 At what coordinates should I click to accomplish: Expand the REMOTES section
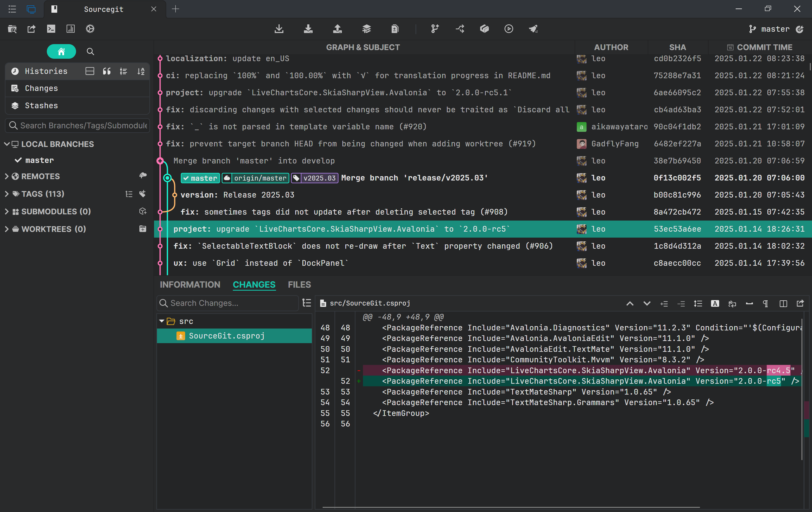click(x=7, y=176)
